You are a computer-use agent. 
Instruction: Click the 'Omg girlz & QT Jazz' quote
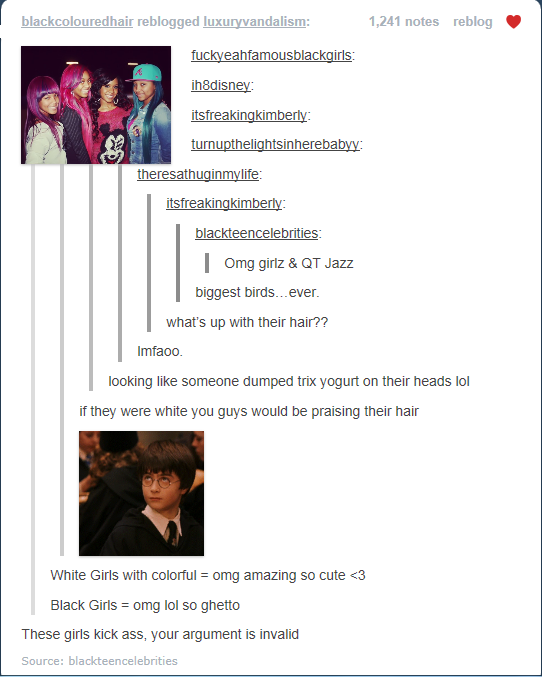click(x=289, y=263)
